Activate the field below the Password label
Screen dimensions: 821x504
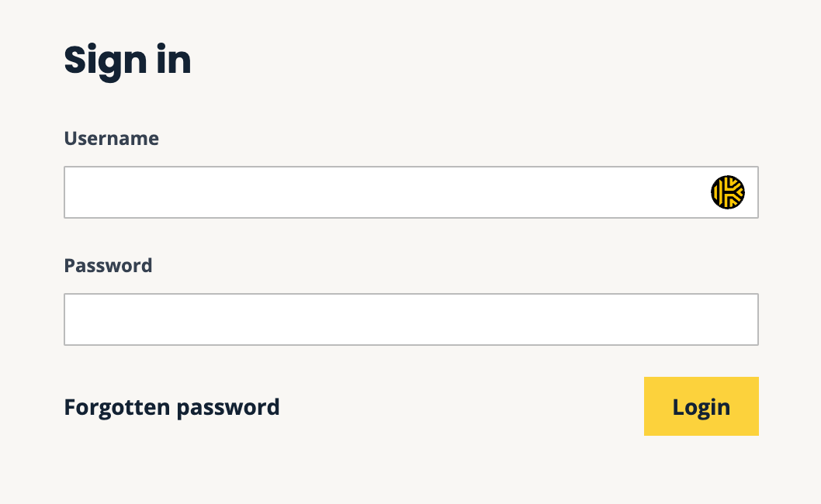pyautogui.click(x=410, y=319)
